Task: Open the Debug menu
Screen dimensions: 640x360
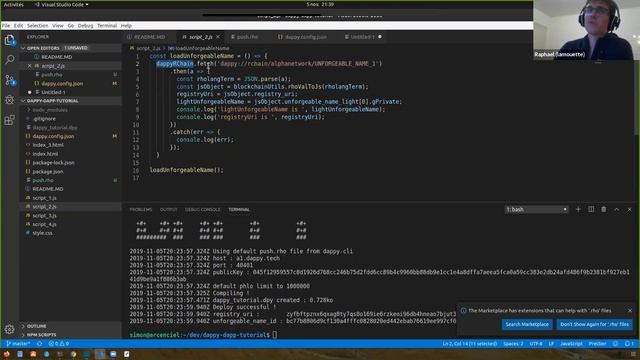Action: tap(85, 25)
